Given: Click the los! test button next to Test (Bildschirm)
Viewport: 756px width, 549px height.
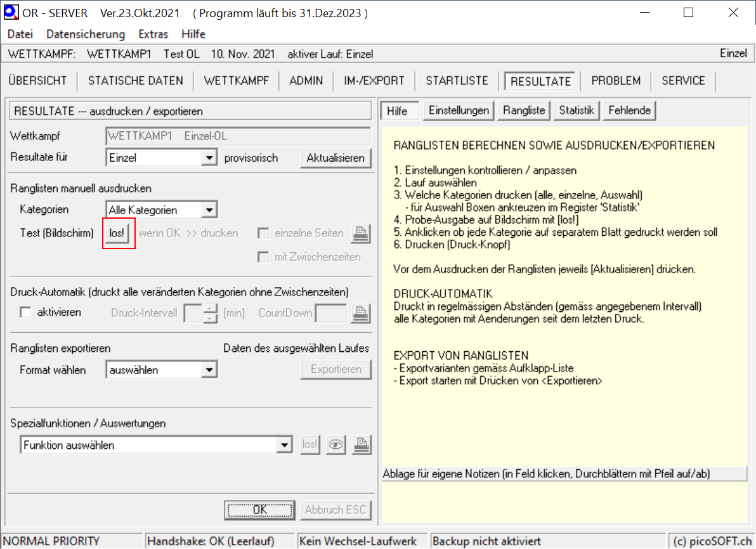Looking at the screenshot, I should click(x=117, y=233).
